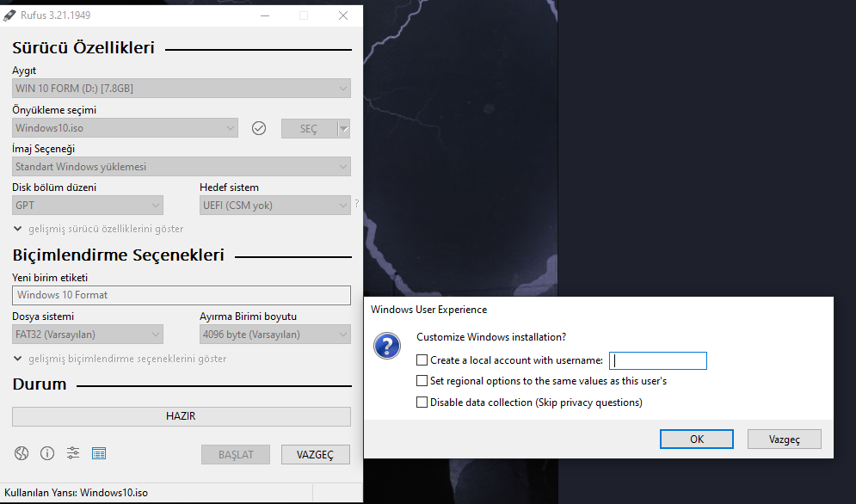Click the 'Windows User Experience' dialog title
Screen dimensions: 856x504
click(428, 310)
